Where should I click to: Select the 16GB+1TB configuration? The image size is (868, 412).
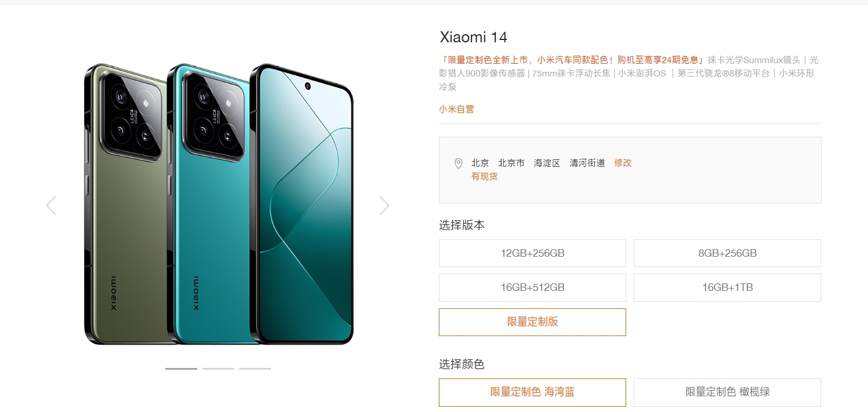pos(727,287)
